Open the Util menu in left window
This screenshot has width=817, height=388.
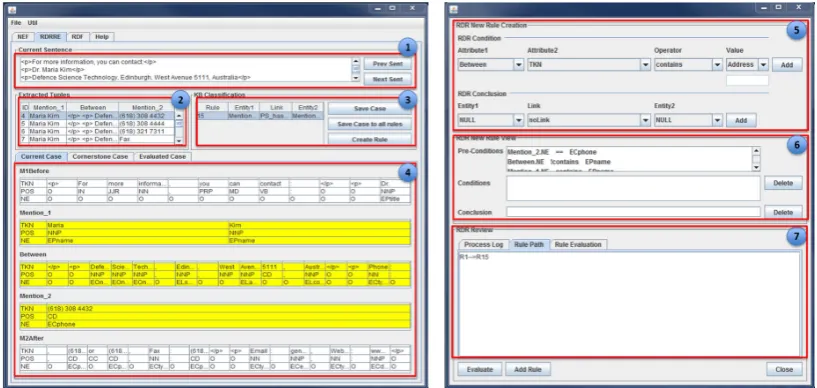[32, 23]
